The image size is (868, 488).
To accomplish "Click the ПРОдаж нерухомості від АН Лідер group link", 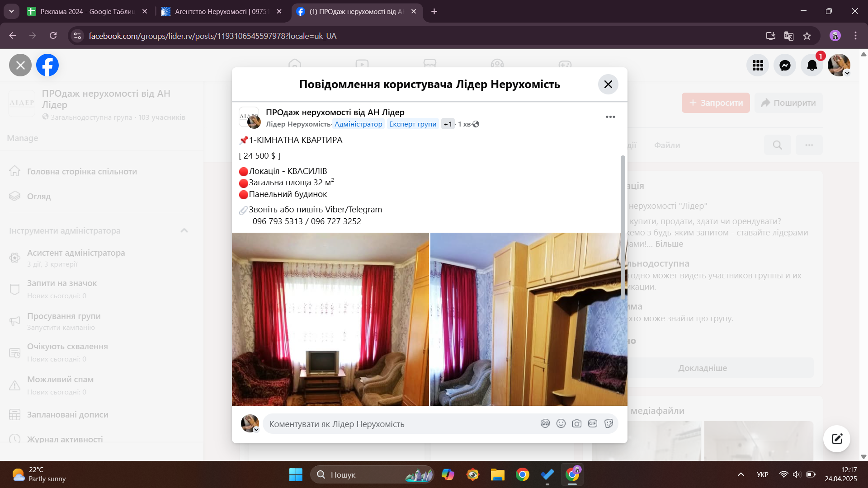I will pos(335,113).
